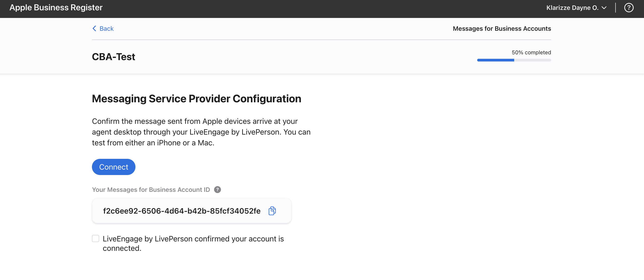Click the Connect button
This screenshot has height=280, width=644.
point(113,167)
